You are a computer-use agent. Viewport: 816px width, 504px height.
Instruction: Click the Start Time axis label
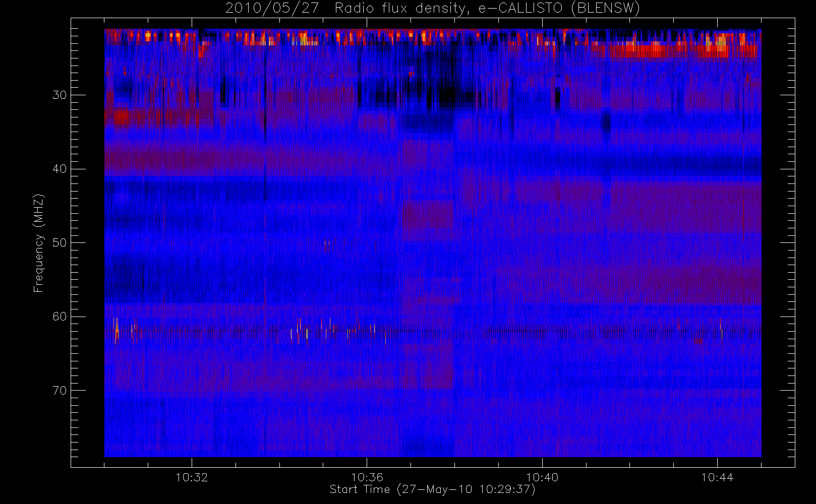point(433,489)
